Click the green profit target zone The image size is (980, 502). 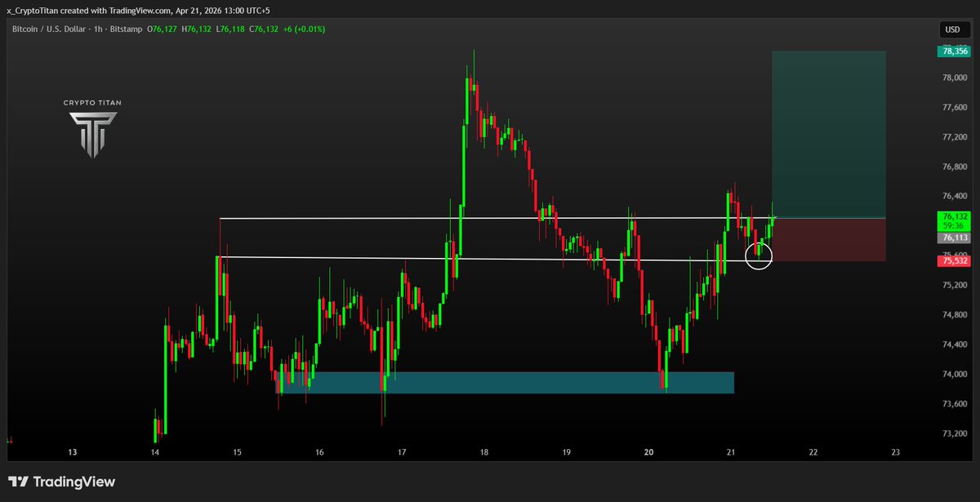[x=828, y=135]
